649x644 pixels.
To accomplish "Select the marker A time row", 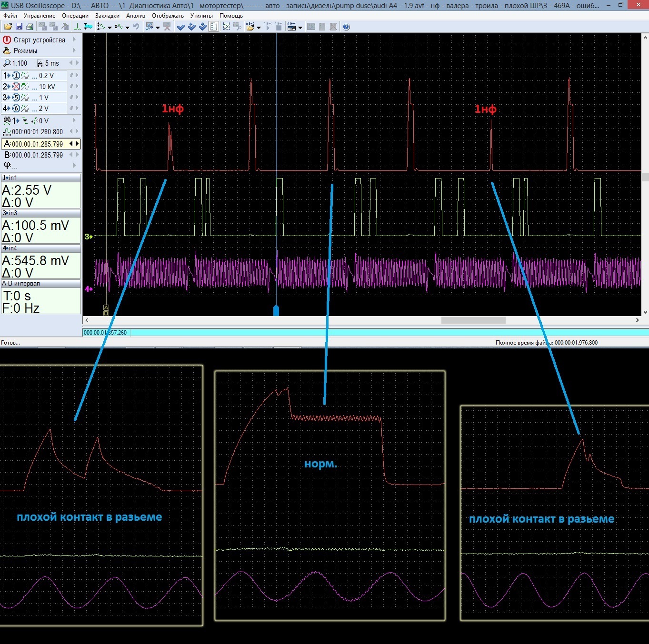I will pyautogui.click(x=41, y=144).
